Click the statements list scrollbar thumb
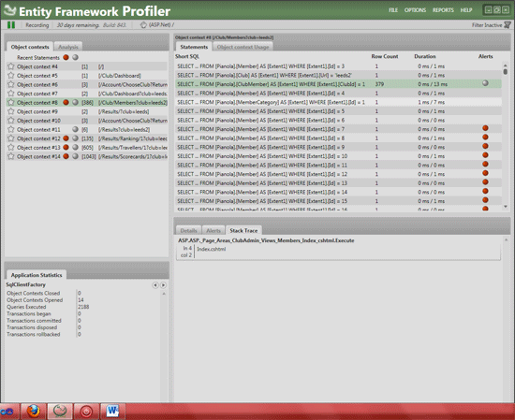515x420 pixels. coord(506,71)
